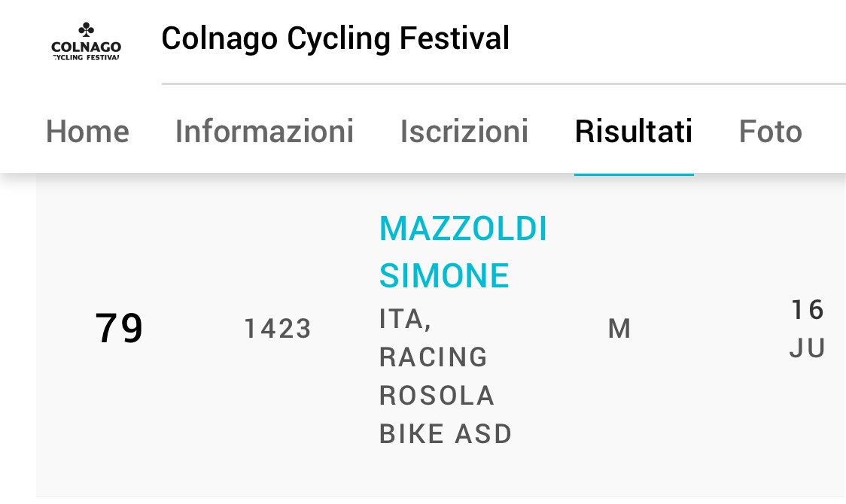The width and height of the screenshot is (846, 504).
Task: Select the active Risultati tab
Action: pyautogui.click(x=634, y=131)
